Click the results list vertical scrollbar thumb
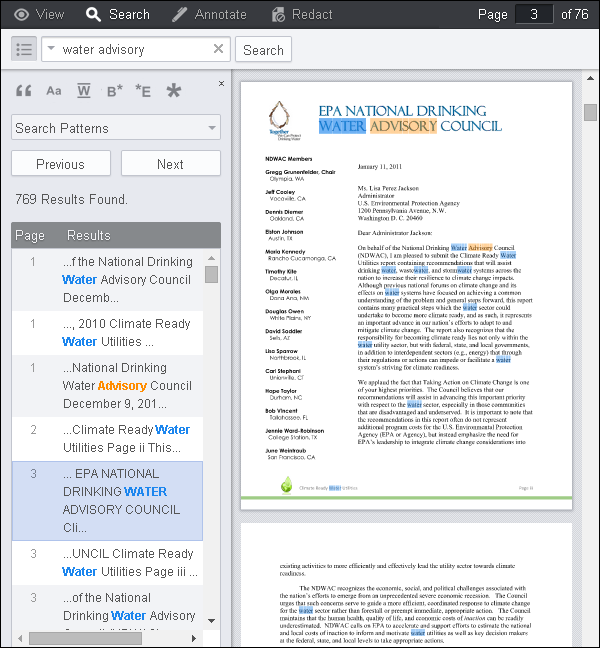Screen dimensions: 600x648 212,274
